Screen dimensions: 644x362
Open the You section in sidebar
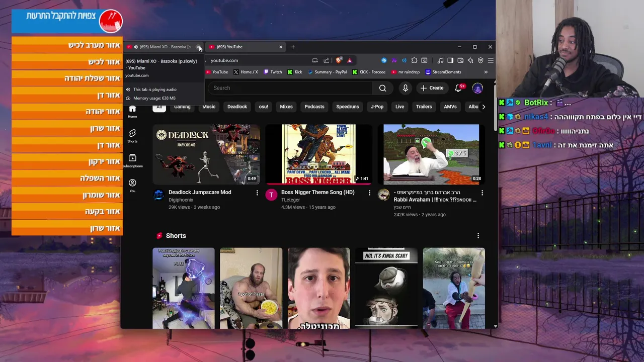[132, 185]
